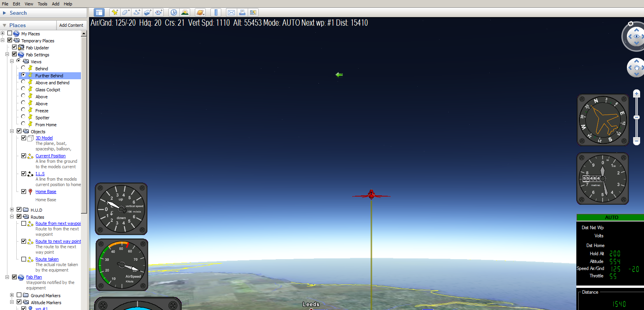Click the pushpin icon beside Glass Cockpit
The height and width of the screenshot is (310, 644).
click(x=30, y=89)
